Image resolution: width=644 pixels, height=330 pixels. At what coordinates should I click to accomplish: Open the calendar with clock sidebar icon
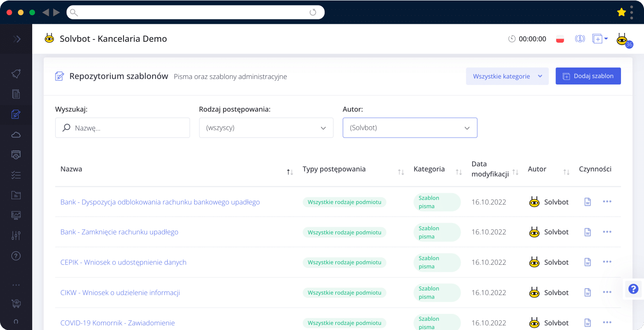[x=16, y=155]
